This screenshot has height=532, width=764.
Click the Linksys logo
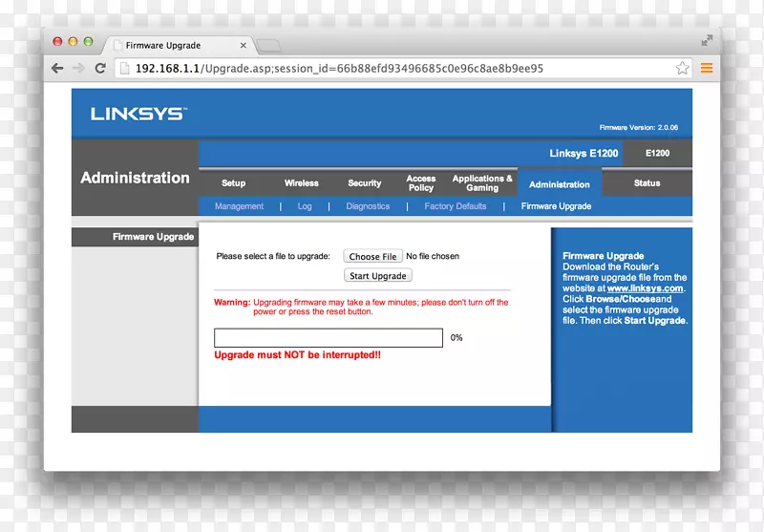point(138,114)
